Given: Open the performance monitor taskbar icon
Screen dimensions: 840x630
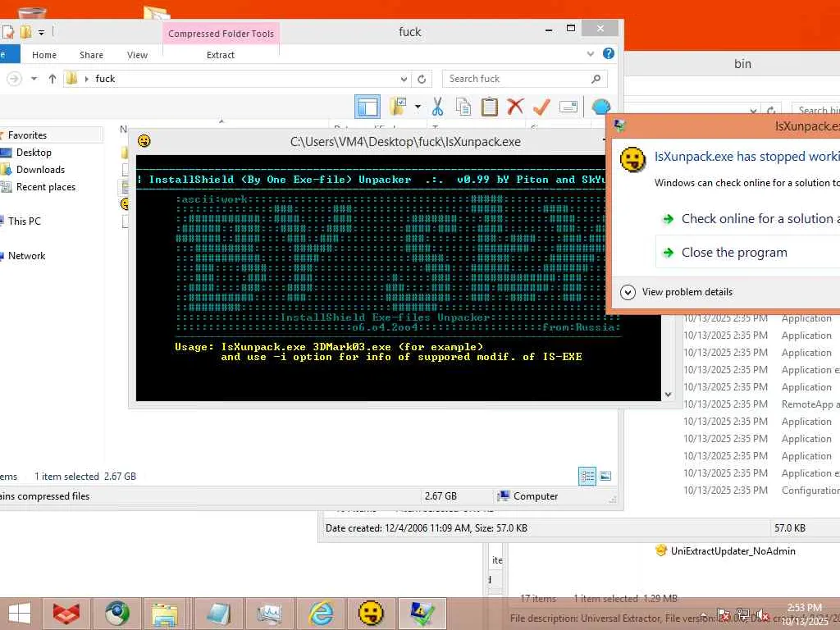Looking at the screenshot, I should point(269,614).
